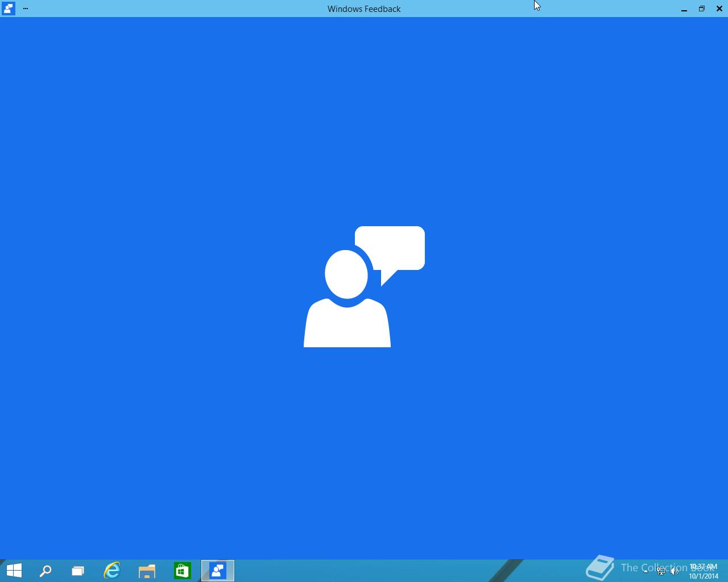Screen dimensions: 728x582
Task: Select the Windows Feedback taskbar button
Action: [x=218, y=571]
